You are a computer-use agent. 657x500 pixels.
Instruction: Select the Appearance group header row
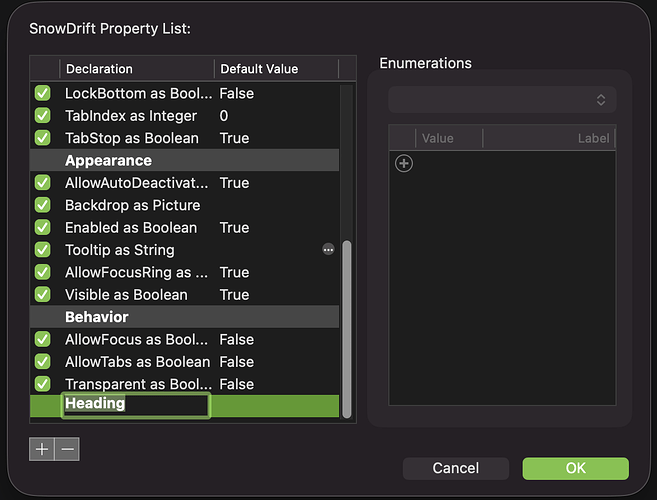click(x=185, y=160)
